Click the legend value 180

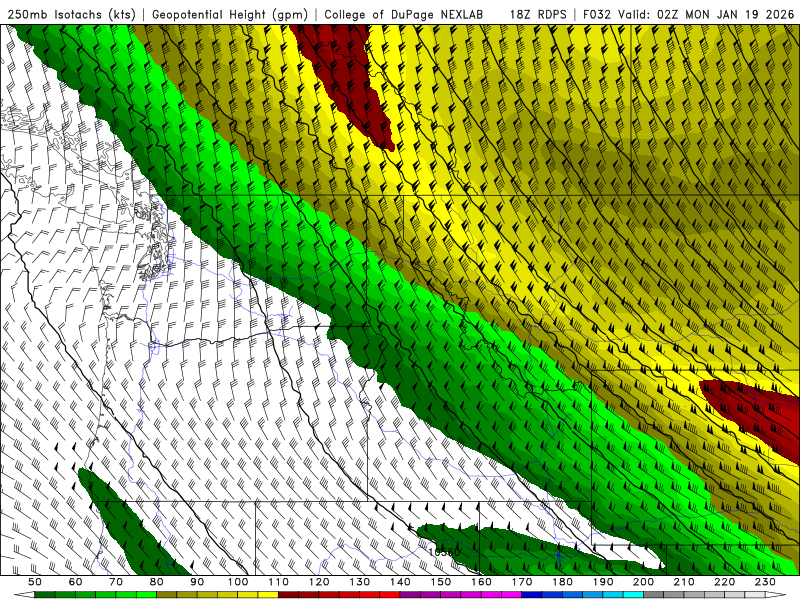coord(562,582)
